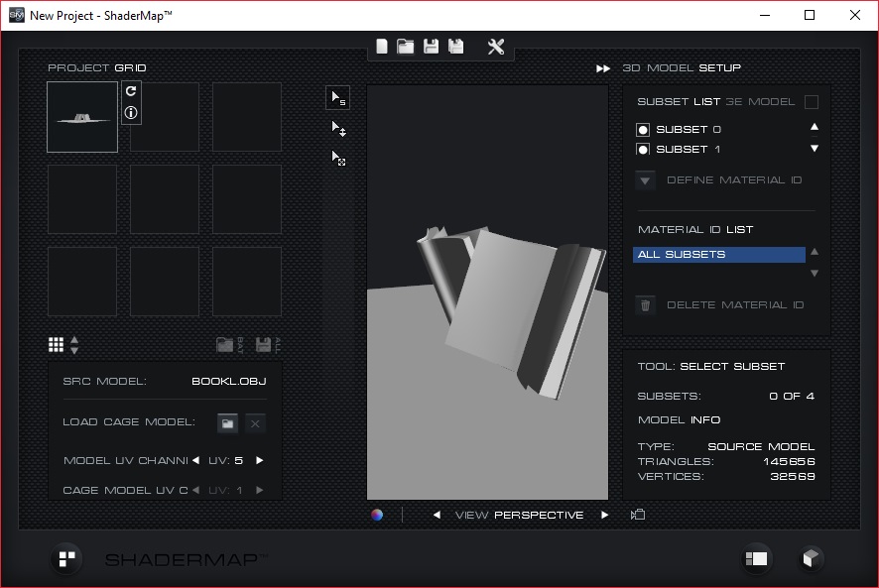Decrease the Cage Model UV channel
Viewport: 879px width, 588px height.
coord(195,490)
